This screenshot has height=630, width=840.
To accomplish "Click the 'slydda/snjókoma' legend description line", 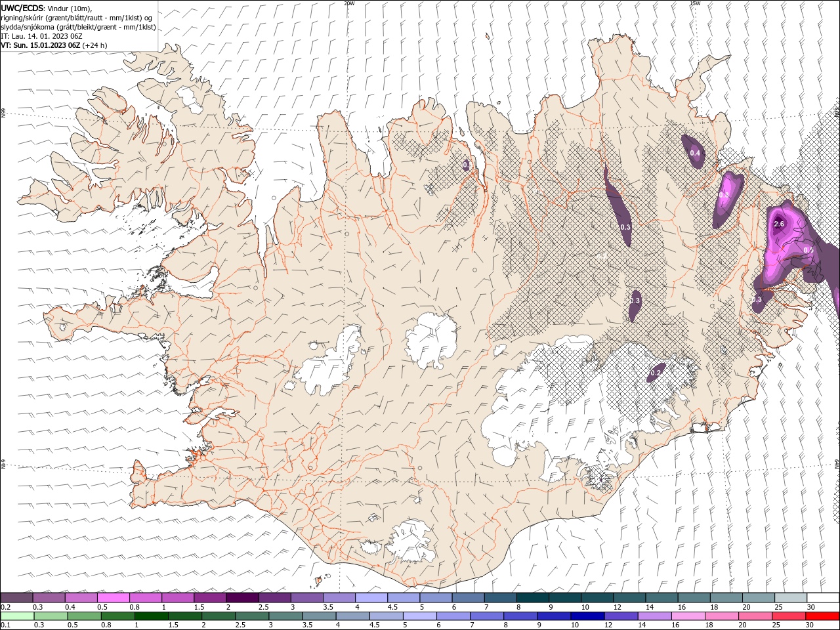I will tap(78, 27).
